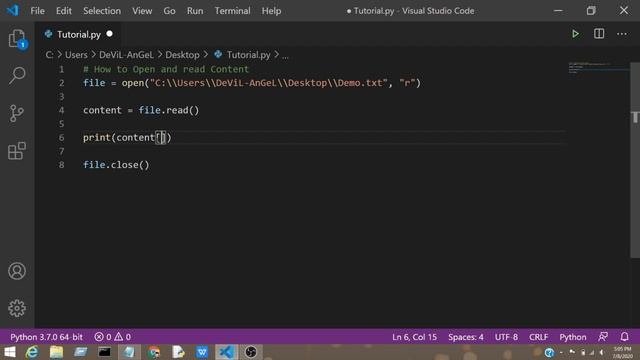Click line number 7 in the gutter

click(62, 151)
